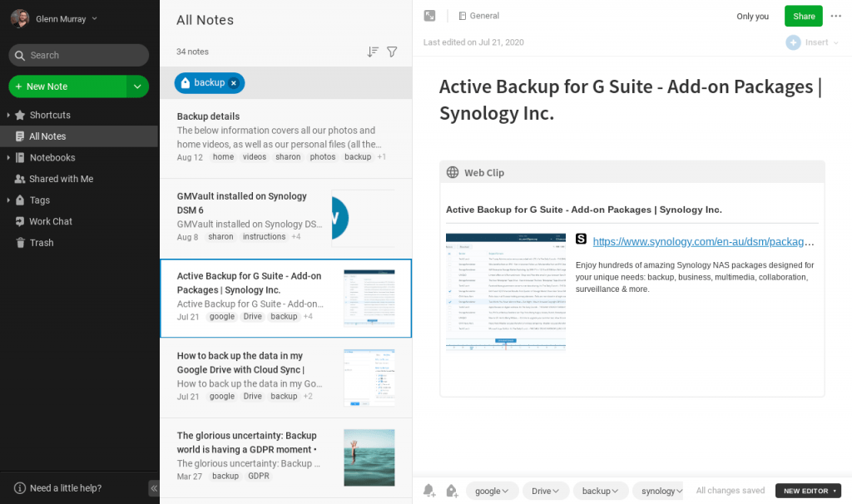Click the Shortcuts star icon

point(20,115)
